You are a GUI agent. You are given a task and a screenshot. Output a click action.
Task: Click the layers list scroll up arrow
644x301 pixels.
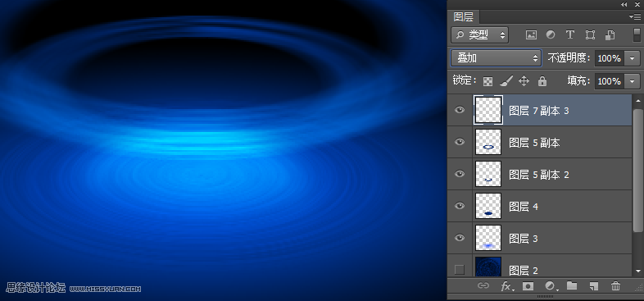point(637,100)
